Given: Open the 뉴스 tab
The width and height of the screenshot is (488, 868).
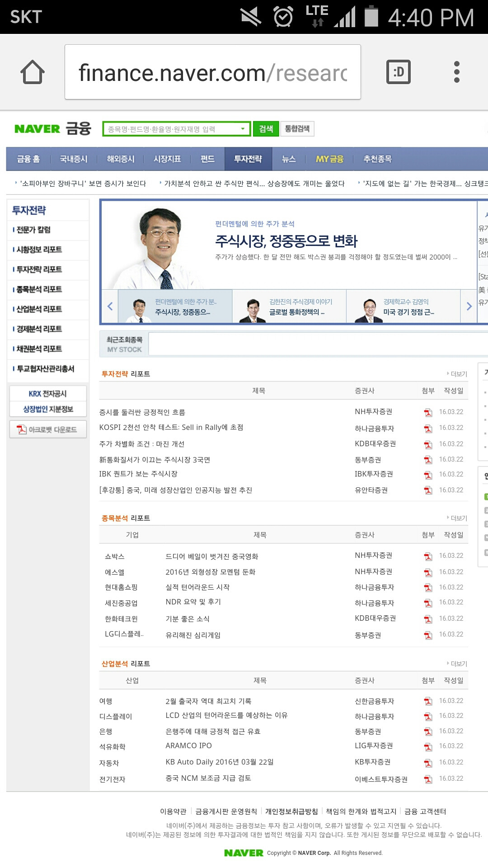Looking at the screenshot, I should point(289,159).
